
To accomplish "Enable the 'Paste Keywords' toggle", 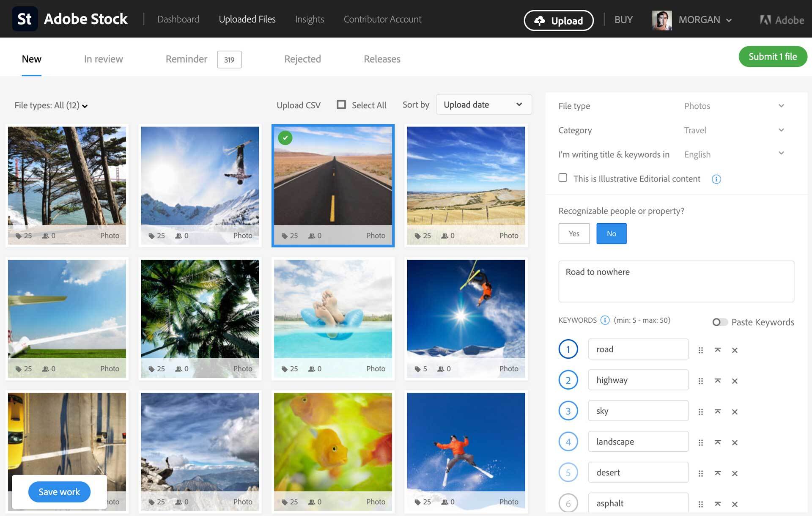I will click(718, 321).
